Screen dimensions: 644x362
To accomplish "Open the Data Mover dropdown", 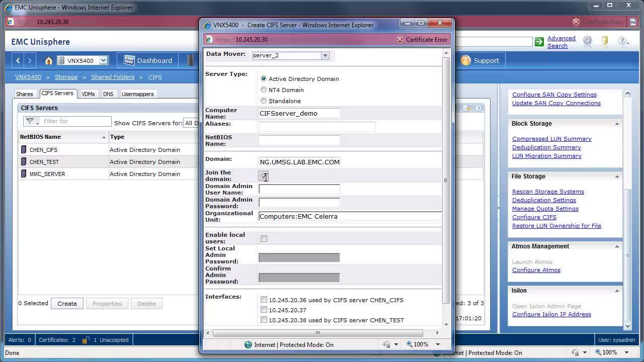I will tap(325, 56).
